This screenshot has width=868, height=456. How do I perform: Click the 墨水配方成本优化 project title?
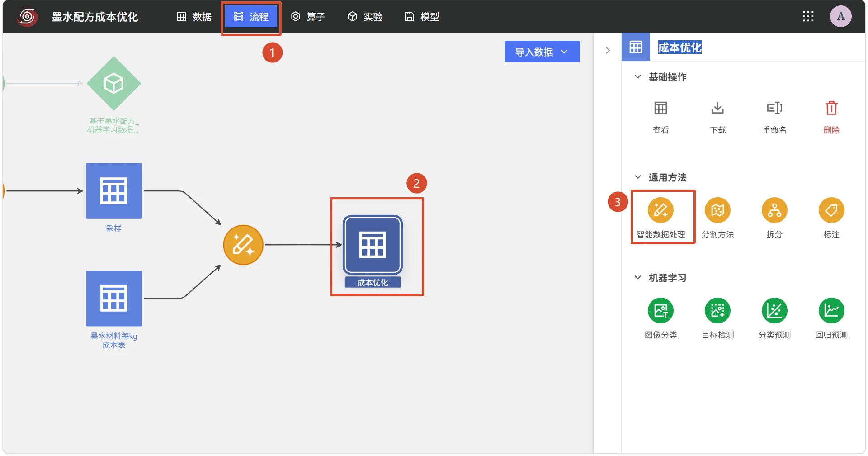[95, 17]
